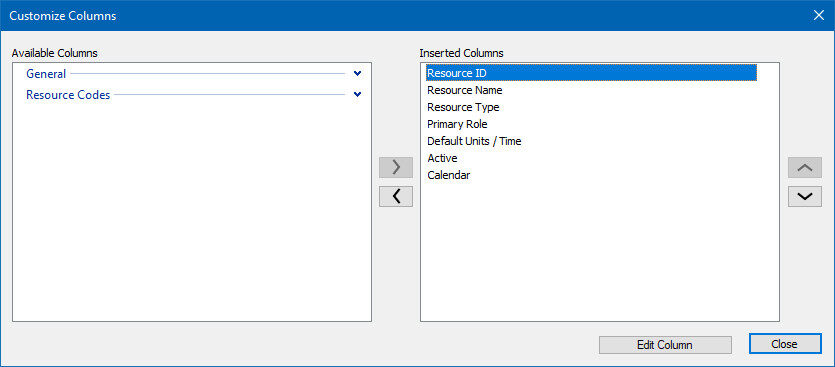
Task: Click the left arrow to remove the selected column
Action: point(396,196)
